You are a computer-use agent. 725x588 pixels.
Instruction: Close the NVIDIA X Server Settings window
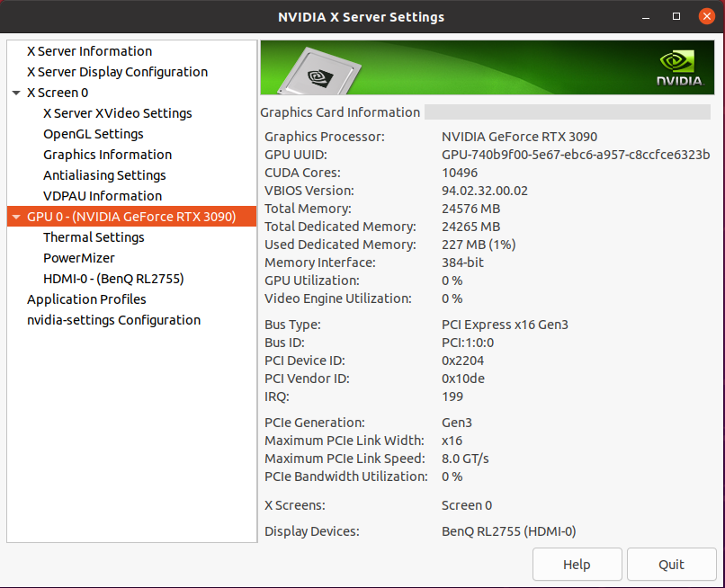pyautogui.click(x=707, y=17)
